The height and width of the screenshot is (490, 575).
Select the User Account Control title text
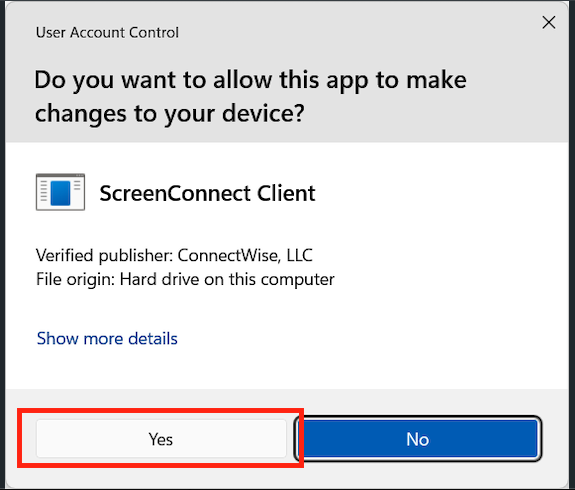[x=107, y=33]
